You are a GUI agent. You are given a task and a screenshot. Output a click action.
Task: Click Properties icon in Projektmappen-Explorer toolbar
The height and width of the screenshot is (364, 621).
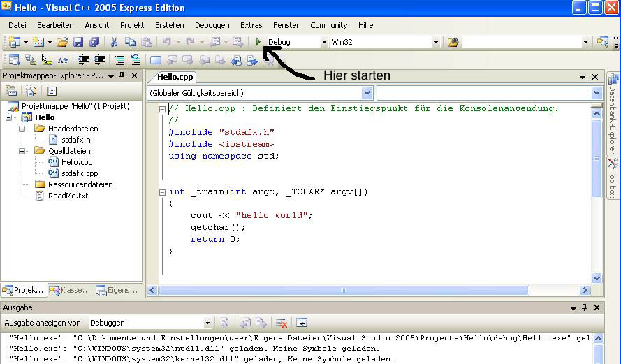coord(11,91)
